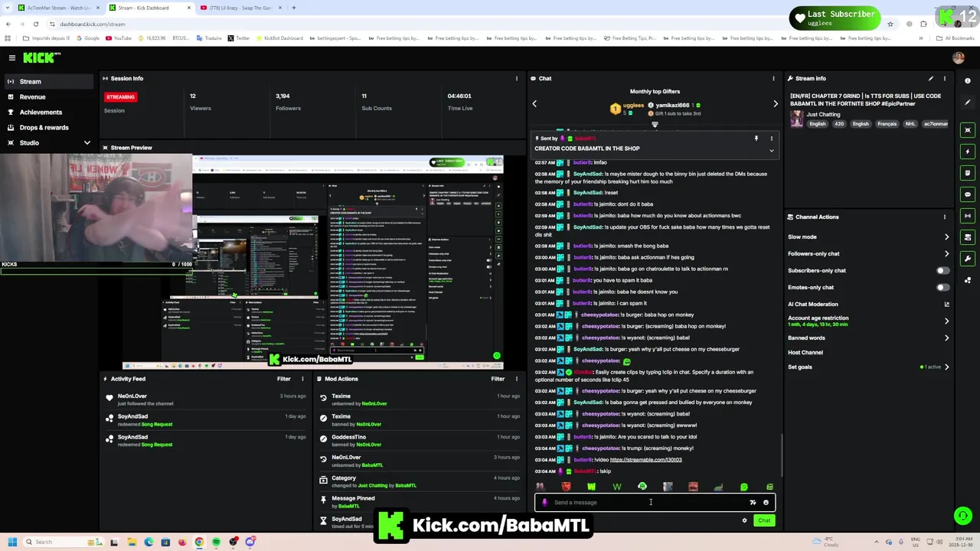Screen dimensions: 980x551
Task: Open the streamable.com link in chat
Action: (645, 460)
